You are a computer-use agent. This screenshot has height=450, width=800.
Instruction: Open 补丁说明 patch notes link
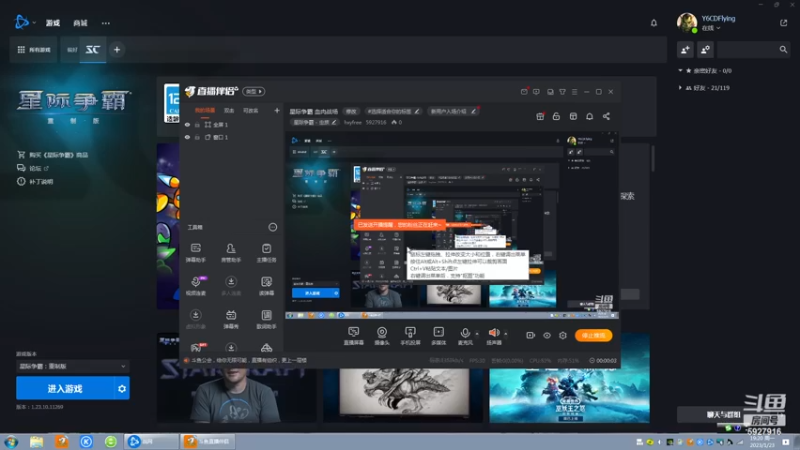(35, 182)
